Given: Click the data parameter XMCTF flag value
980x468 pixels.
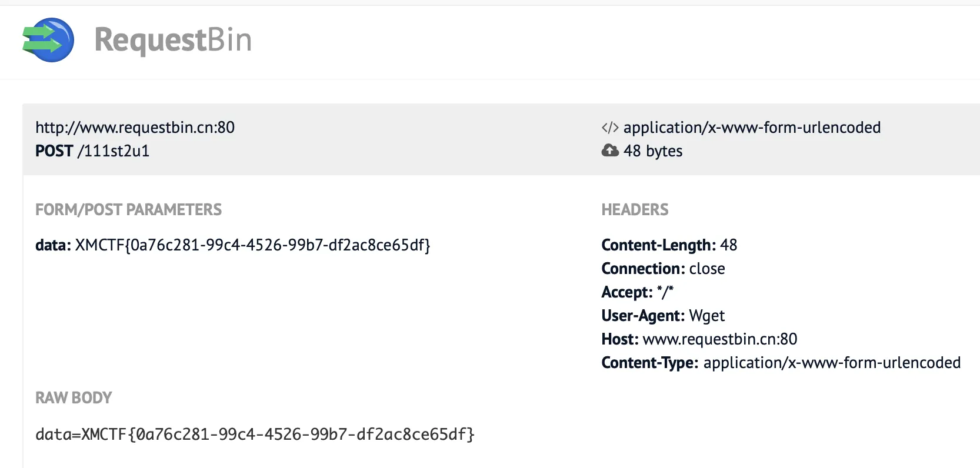Looking at the screenshot, I should click(x=252, y=245).
